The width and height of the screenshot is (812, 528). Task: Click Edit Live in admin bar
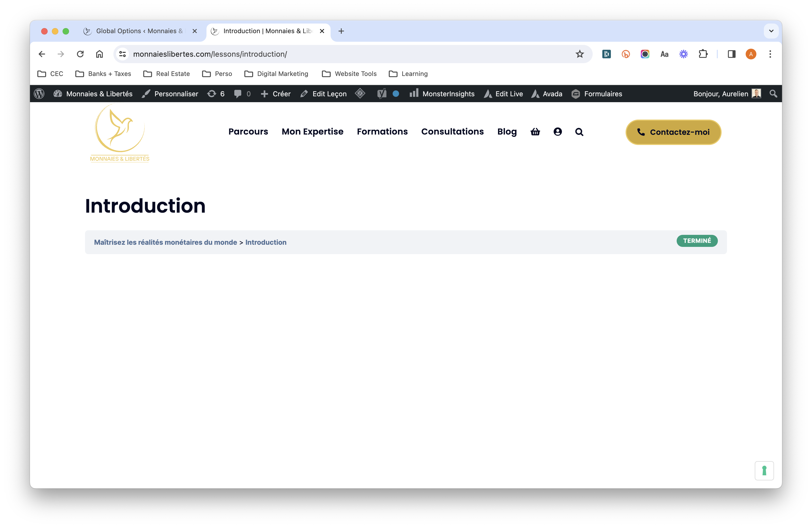click(x=504, y=94)
